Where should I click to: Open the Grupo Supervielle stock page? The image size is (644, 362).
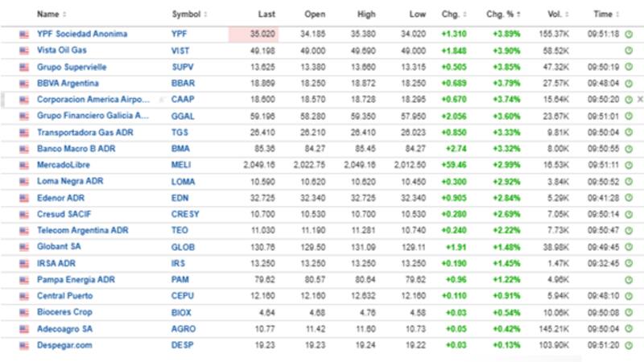coord(72,67)
